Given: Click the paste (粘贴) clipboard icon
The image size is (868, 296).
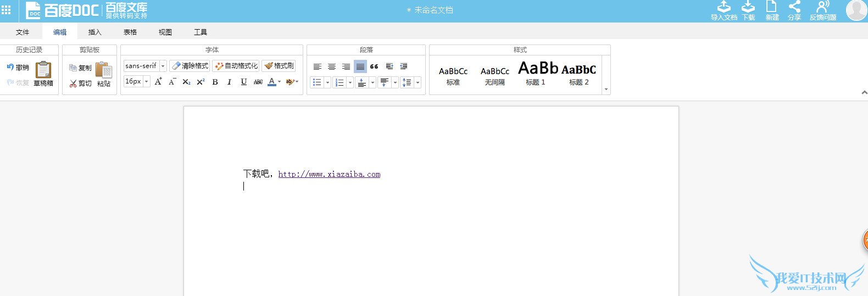Looking at the screenshot, I should [104, 71].
